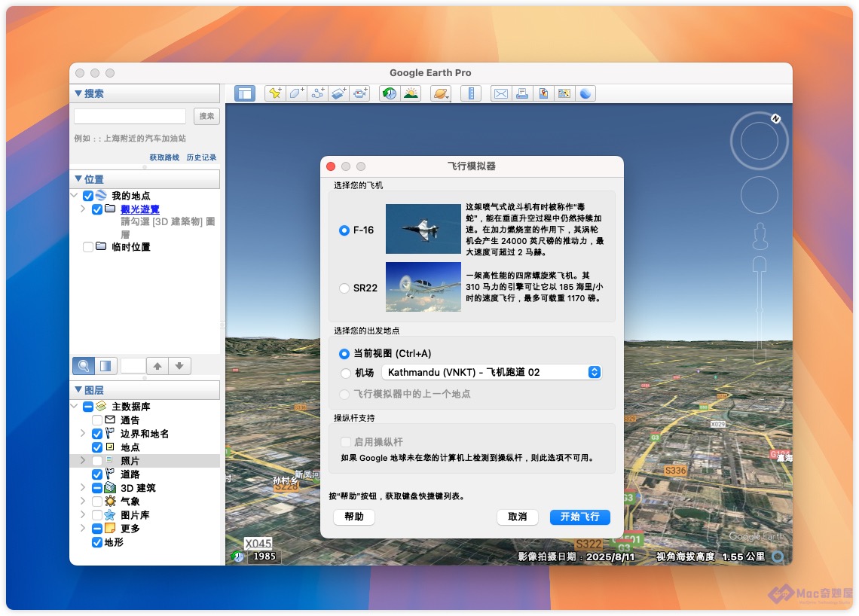859x616 pixels.
Task: Enable the 通告 layer checkbox
Action: 97,420
